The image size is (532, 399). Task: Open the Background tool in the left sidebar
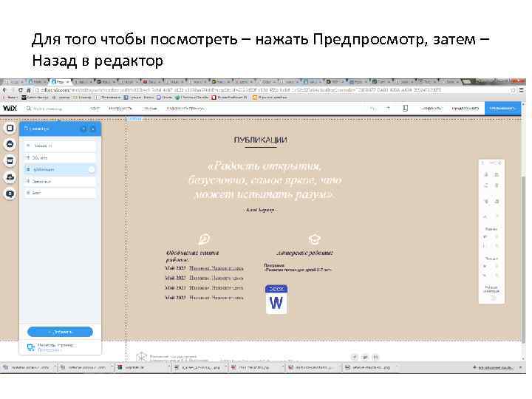(10, 128)
